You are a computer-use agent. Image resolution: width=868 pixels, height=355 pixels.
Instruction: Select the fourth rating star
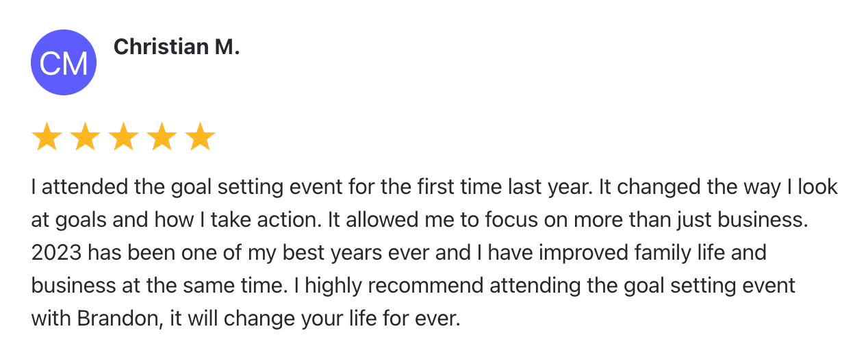click(162, 137)
